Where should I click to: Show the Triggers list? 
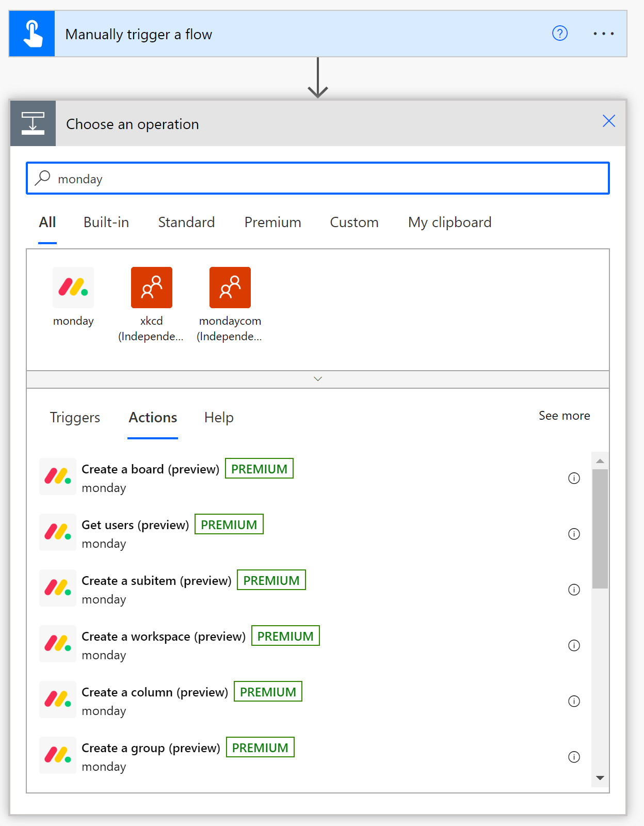click(x=75, y=418)
